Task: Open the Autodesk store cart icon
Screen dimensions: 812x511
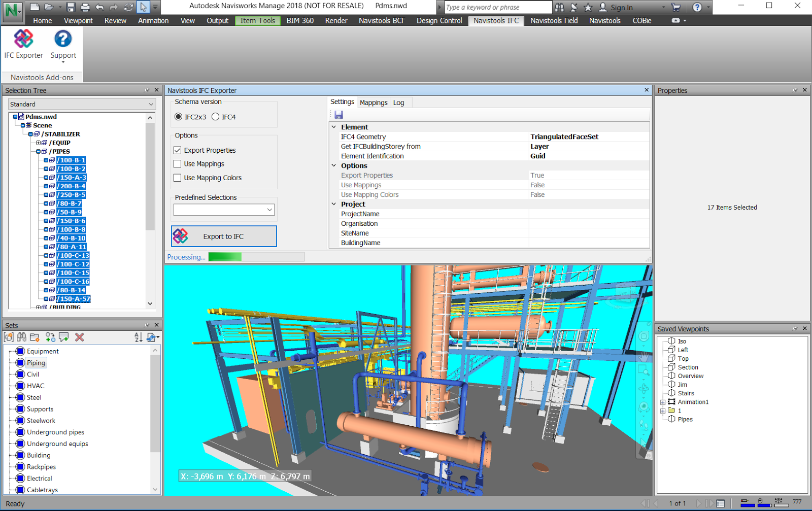Action: tap(675, 7)
